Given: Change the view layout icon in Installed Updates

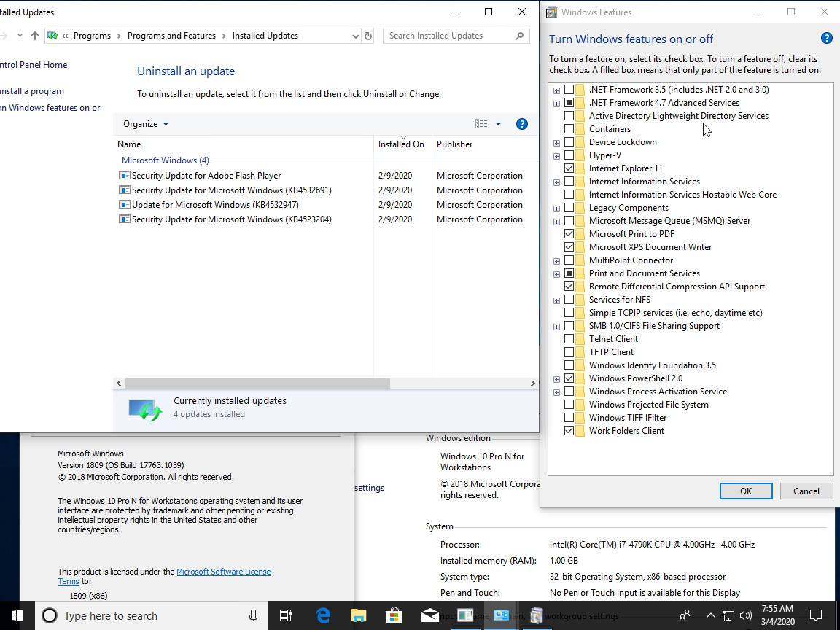Looking at the screenshot, I should [x=481, y=124].
